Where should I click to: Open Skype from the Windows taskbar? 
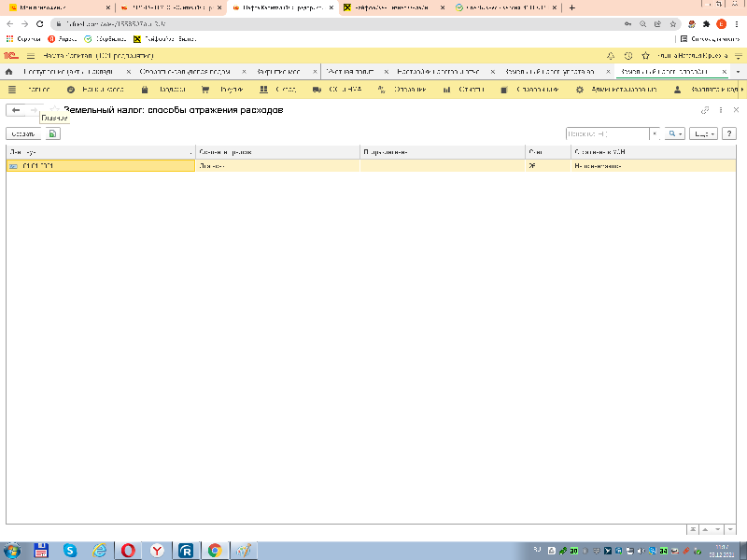[70, 551]
